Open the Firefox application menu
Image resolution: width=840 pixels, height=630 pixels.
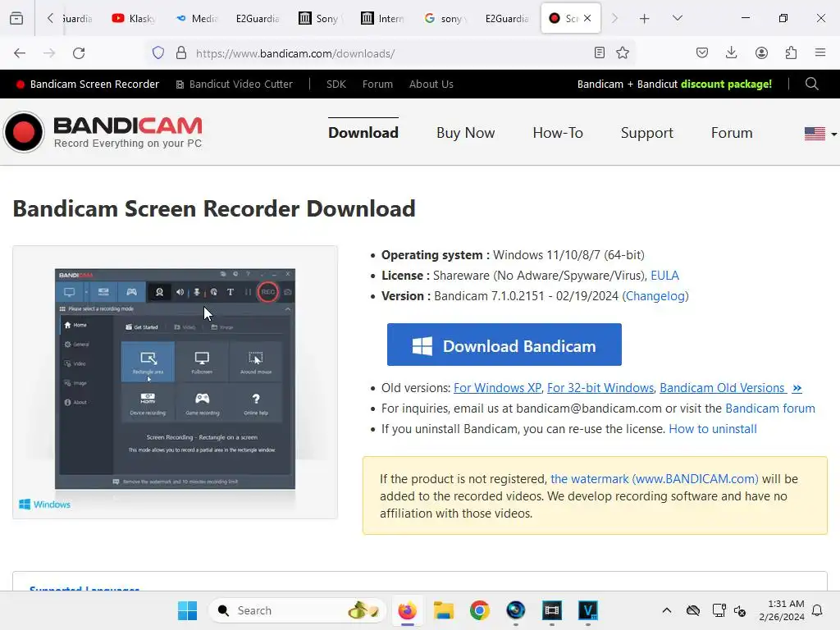pos(820,52)
